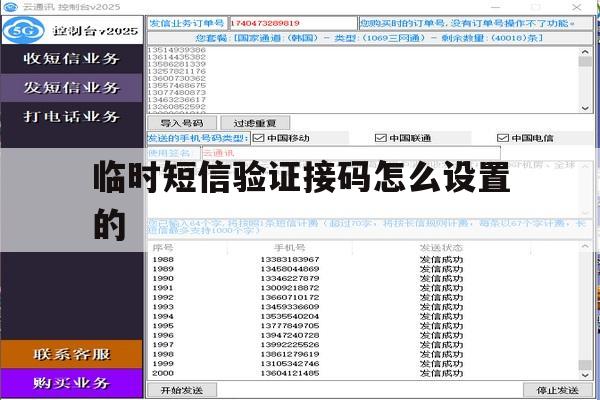This screenshot has height=400, width=600.
Task: Toggle the 中国移动 checkbox
Action: click(259, 138)
